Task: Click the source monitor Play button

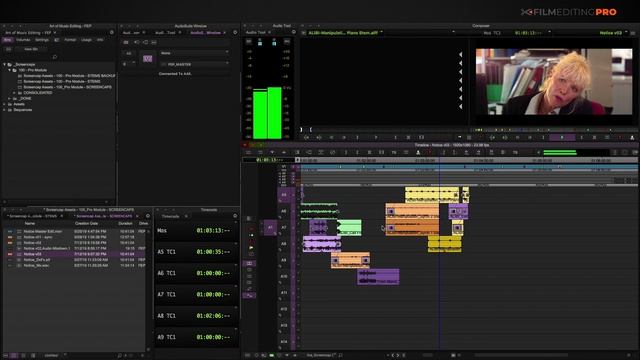Action: click(x=376, y=138)
